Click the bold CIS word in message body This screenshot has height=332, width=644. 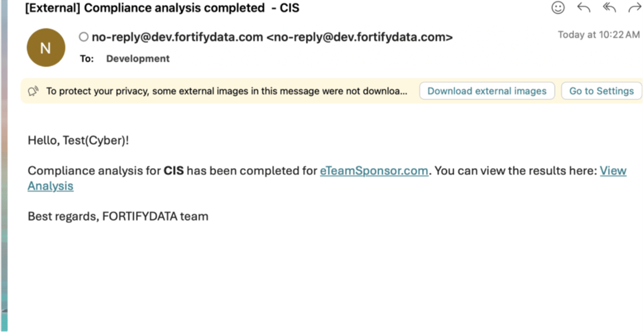coord(174,171)
